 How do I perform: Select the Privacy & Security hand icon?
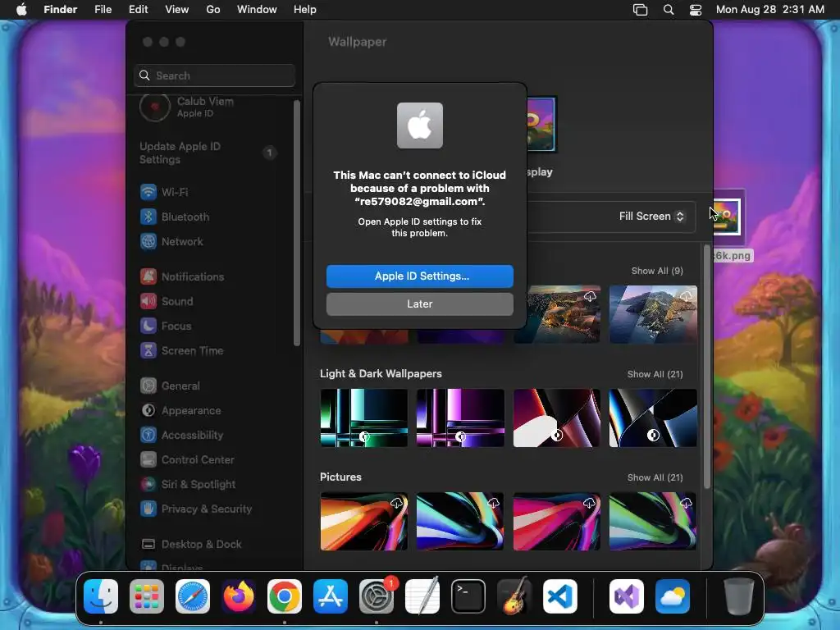(148, 509)
